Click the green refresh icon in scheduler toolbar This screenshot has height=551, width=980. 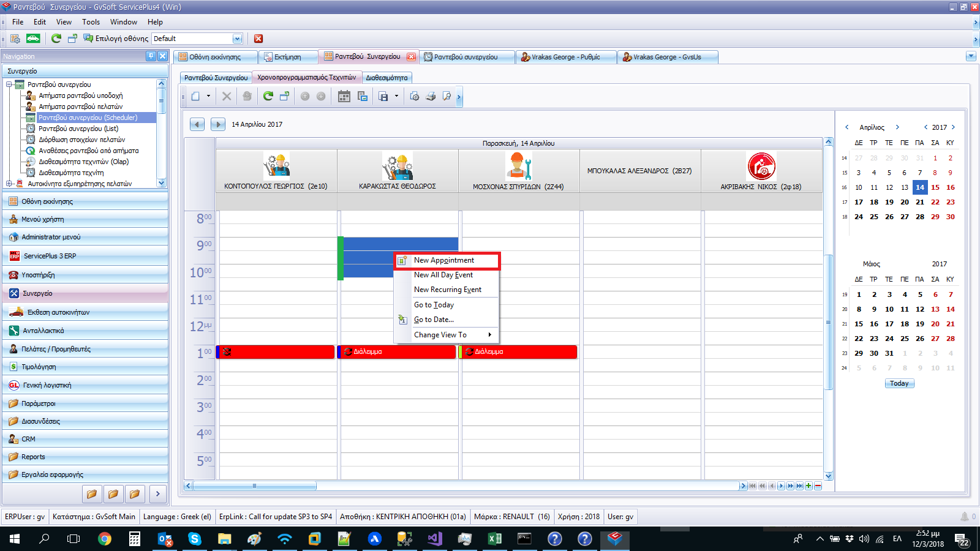pos(268,96)
